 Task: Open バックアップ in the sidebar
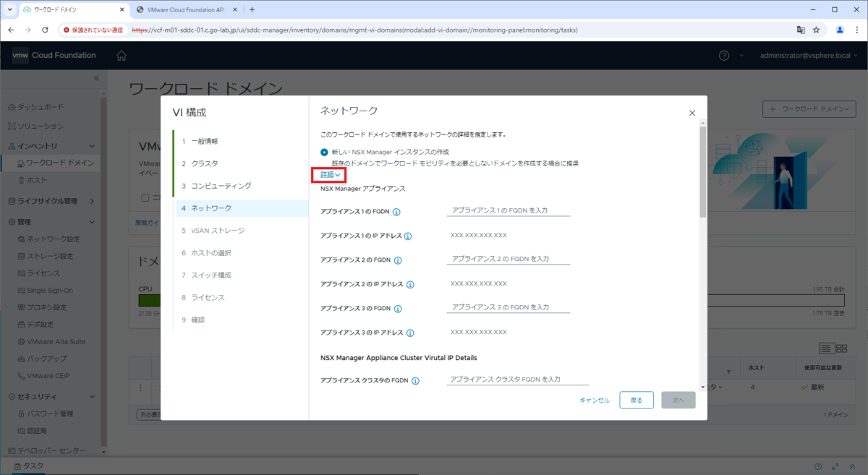click(47, 359)
